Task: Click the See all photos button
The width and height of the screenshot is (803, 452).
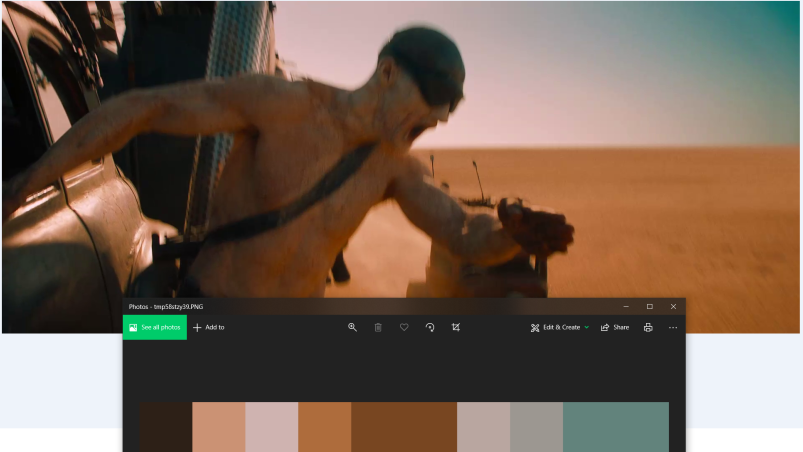Action: (x=155, y=327)
